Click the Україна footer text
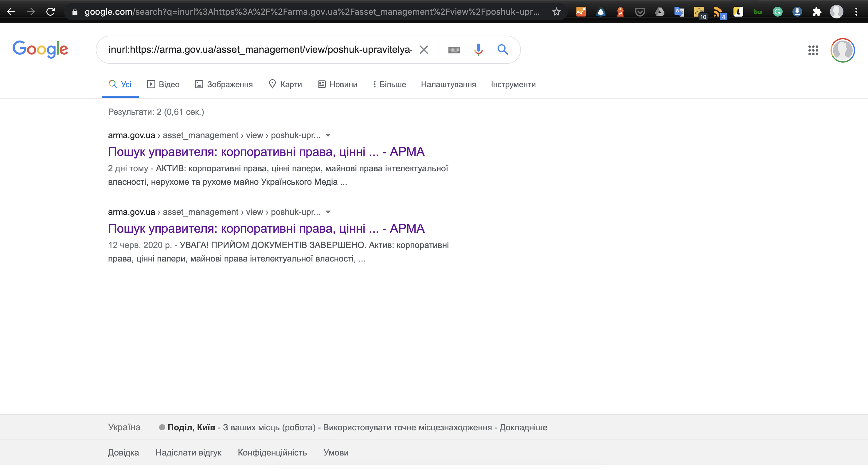This screenshot has width=868, height=469. click(x=124, y=427)
